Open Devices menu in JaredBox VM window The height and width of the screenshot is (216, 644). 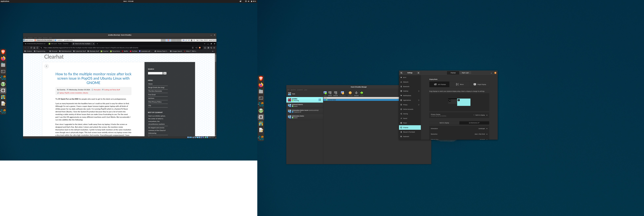coord(45,38)
